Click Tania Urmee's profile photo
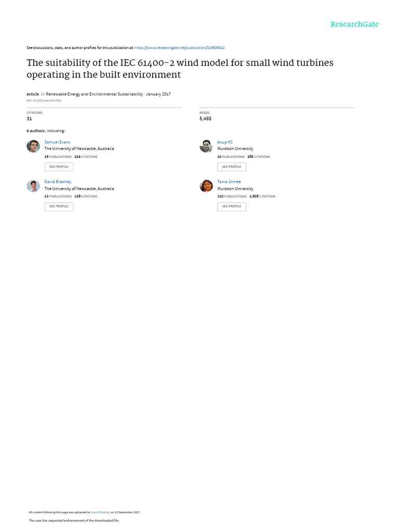This screenshot has width=399, height=532. (206, 186)
